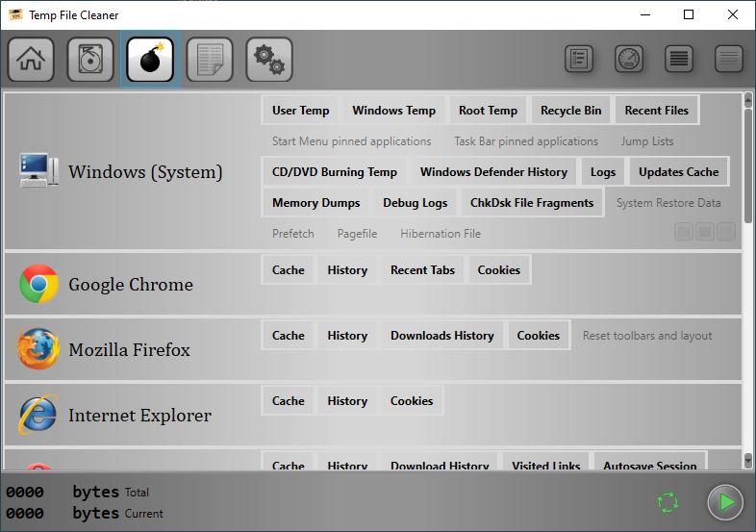Click the faded lines list icon
This screenshot has width=756, height=532.
729,59
